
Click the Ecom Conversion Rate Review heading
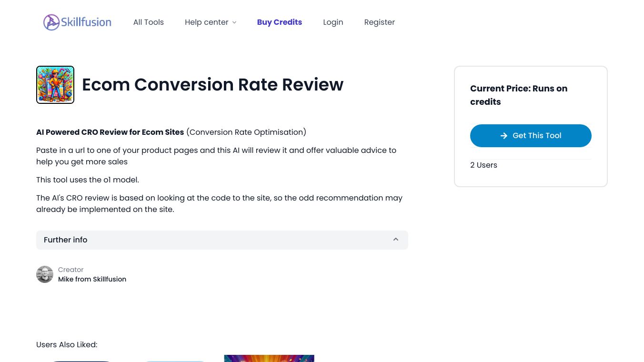click(x=212, y=85)
